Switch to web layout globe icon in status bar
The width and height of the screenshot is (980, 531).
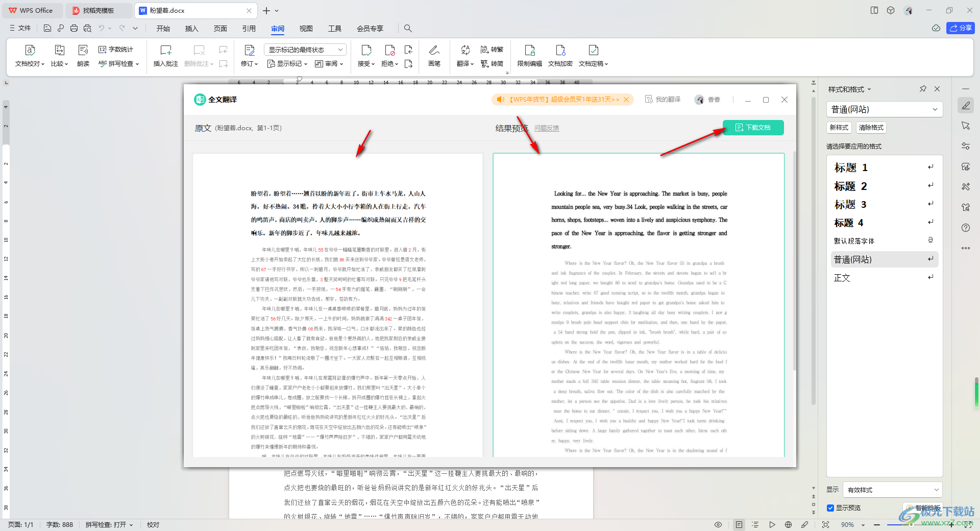point(788,524)
